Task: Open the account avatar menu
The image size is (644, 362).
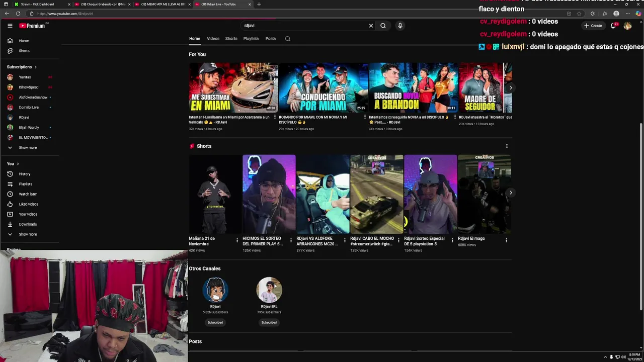Action: point(627,26)
